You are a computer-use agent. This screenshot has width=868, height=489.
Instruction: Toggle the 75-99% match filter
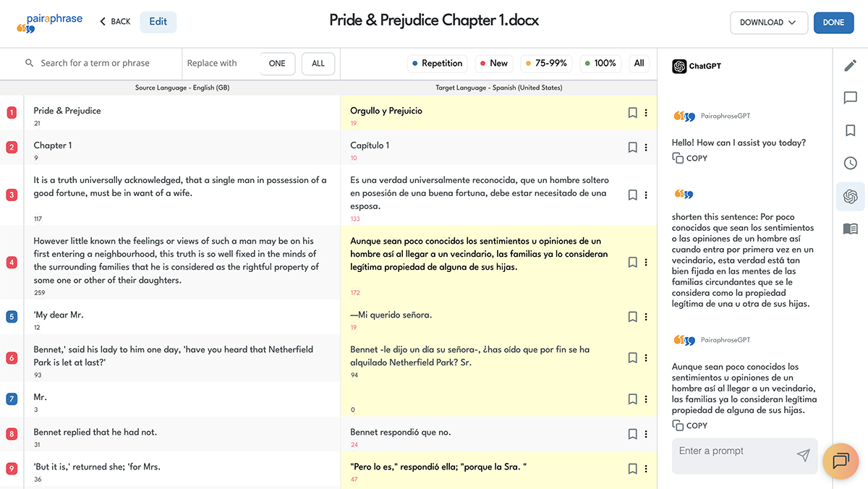point(546,64)
